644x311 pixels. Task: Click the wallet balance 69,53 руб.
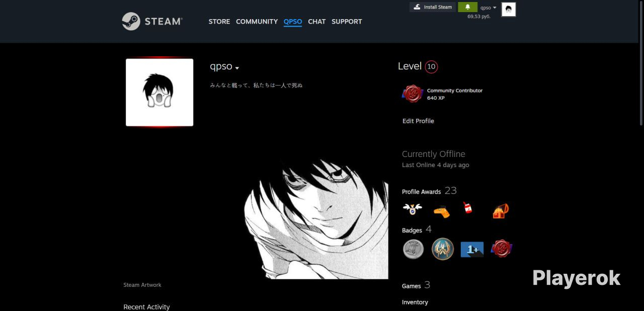[x=479, y=17]
